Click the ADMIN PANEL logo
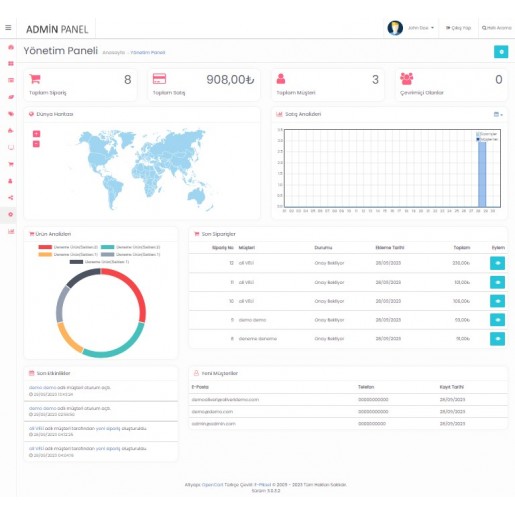 coord(57,29)
